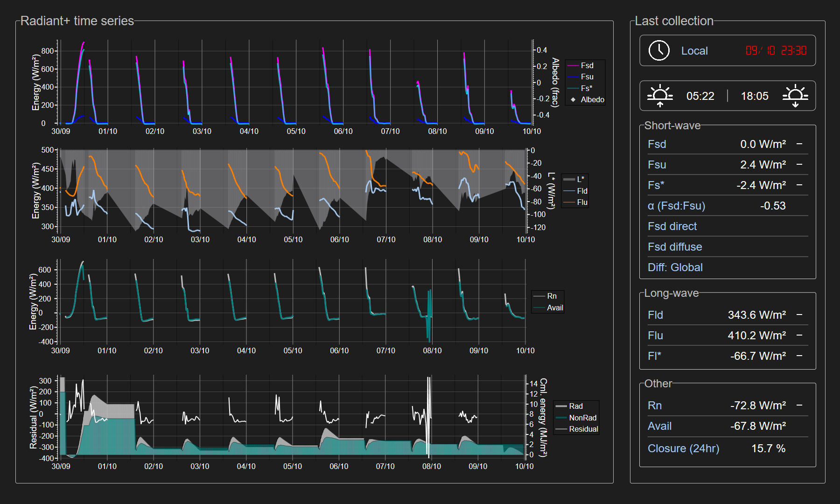This screenshot has width=840, height=504.
Task: Open the Fsd diffuse link
Action: 675,247
